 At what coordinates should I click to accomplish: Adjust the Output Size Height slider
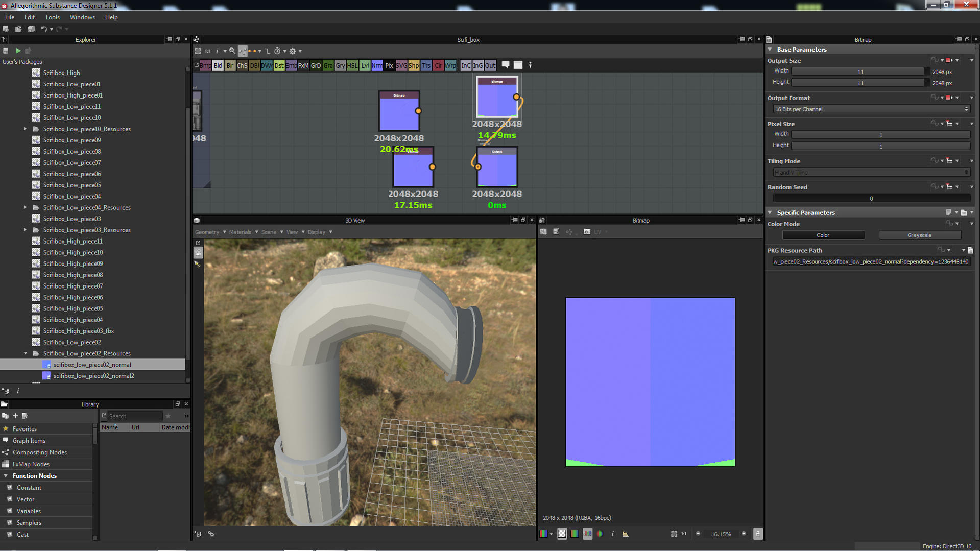click(x=860, y=83)
